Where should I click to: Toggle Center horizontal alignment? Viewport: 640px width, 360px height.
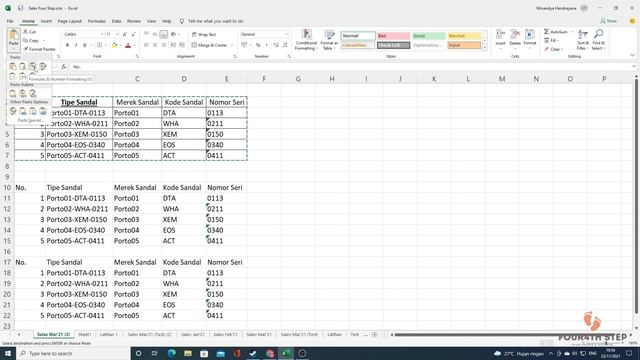[x=155, y=45]
